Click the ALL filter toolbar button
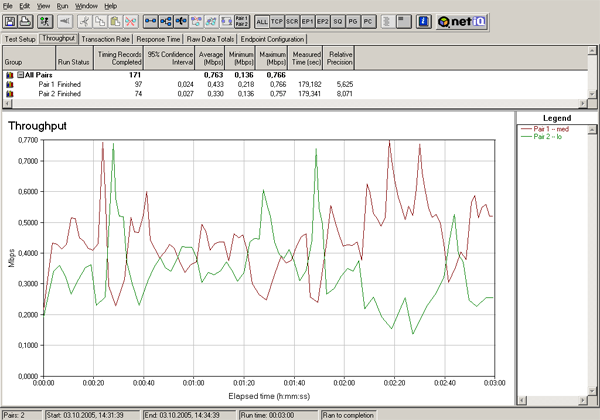 pos(262,21)
